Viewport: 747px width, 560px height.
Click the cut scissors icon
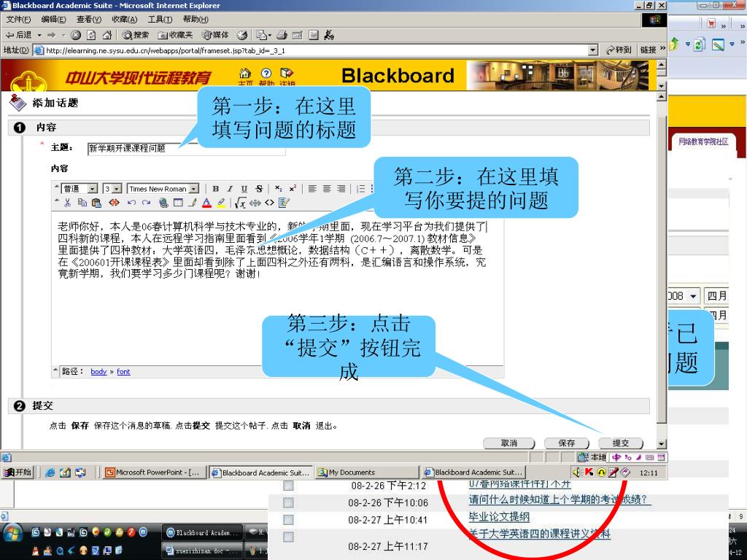[x=68, y=203]
